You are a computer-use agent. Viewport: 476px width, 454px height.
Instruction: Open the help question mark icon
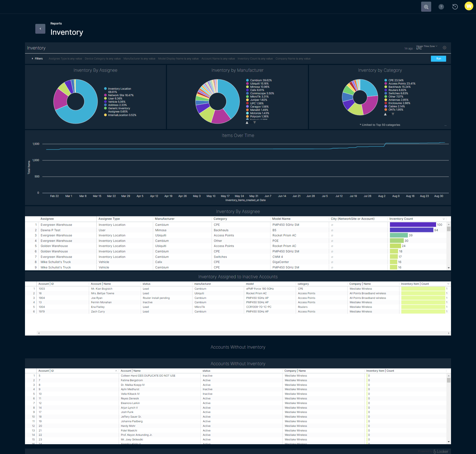pyautogui.click(x=441, y=7)
